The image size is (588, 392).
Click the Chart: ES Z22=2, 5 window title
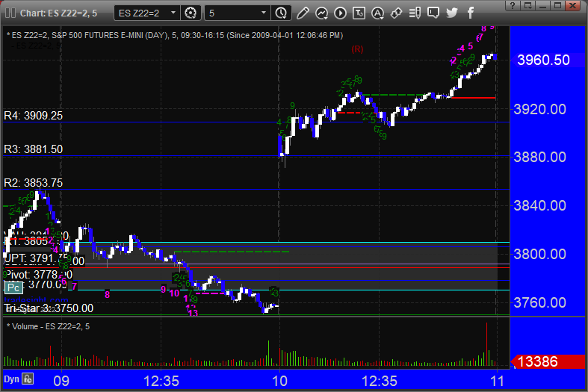click(x=58, y=13)
